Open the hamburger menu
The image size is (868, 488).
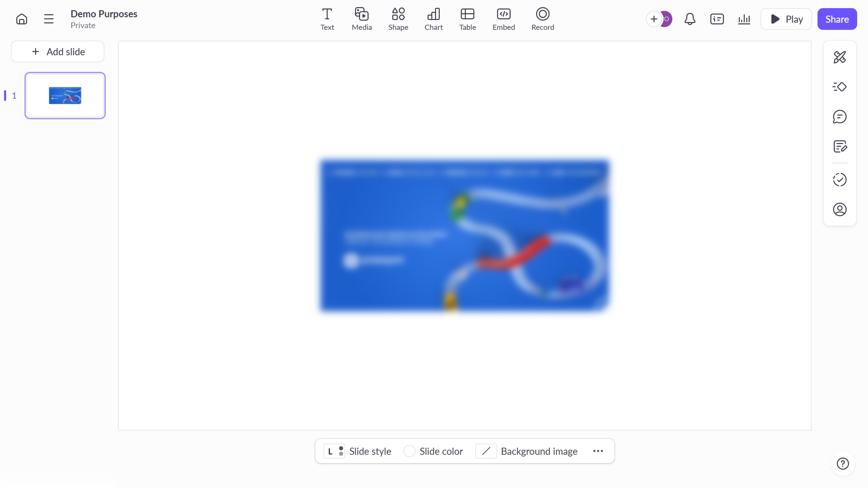tap(49, 19)
